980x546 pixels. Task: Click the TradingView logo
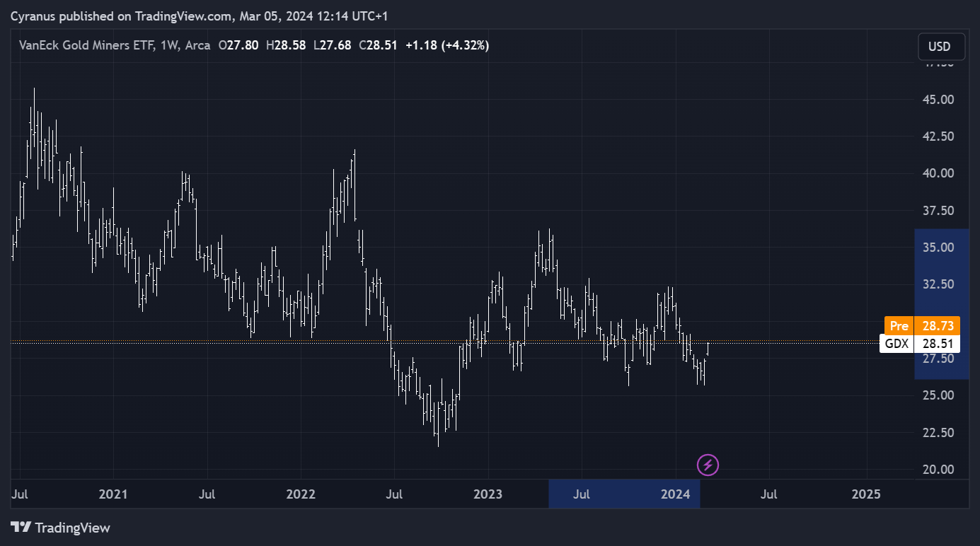tap(61, 528)
